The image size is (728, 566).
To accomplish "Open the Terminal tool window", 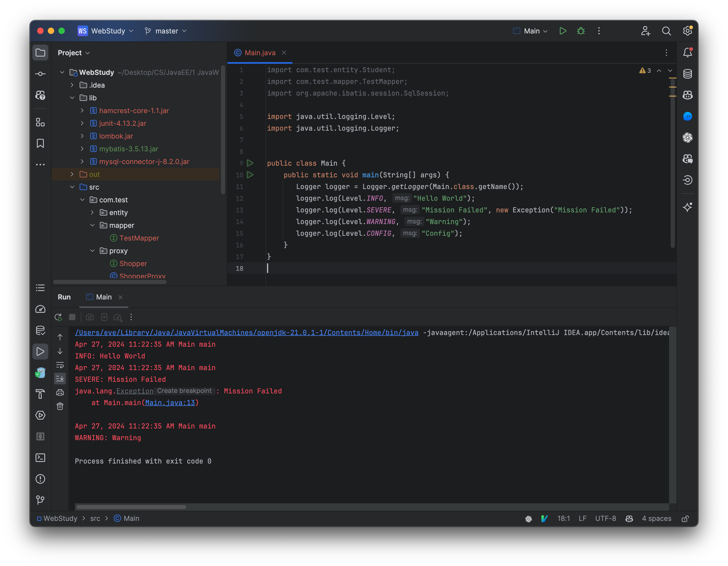I will [40, 458].
